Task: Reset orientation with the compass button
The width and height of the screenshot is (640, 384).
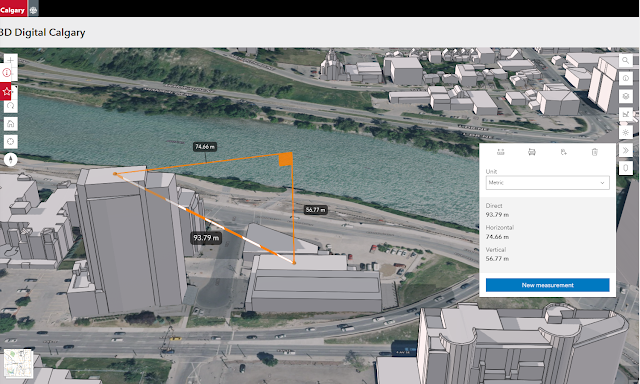Action: point(11,159)
